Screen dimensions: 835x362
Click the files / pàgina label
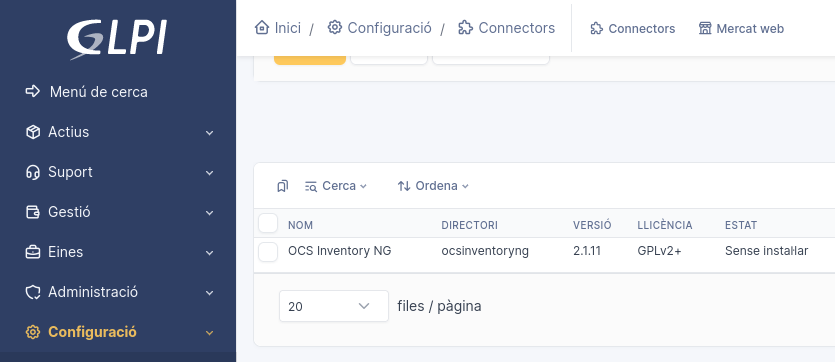coord(439,306)
